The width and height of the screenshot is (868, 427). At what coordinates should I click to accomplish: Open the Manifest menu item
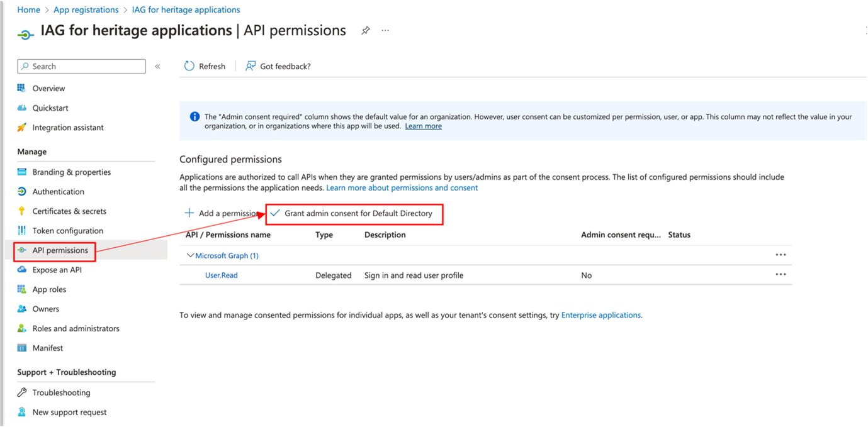[48, 348]
